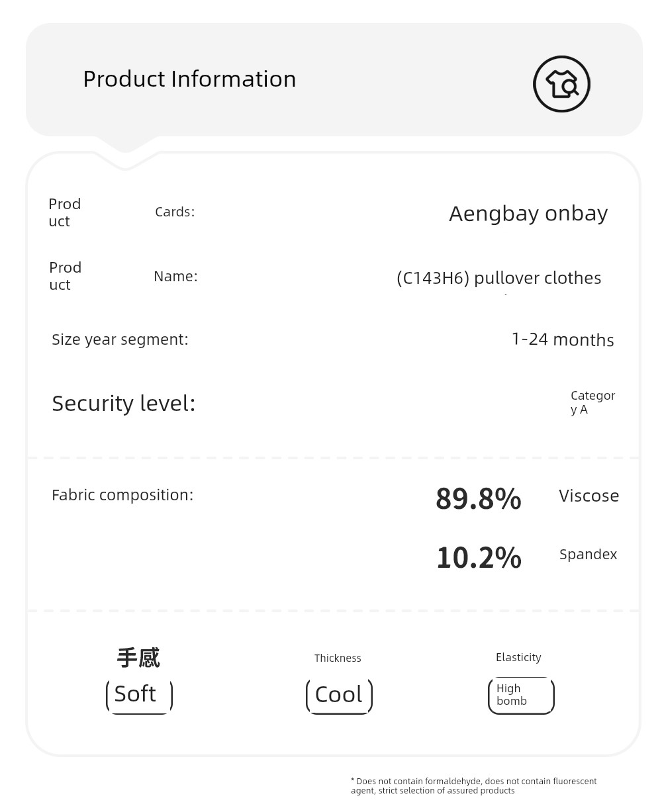This screenshot has height=812, width=662.
Task: Click the Security level label
Action: (124, 403)
